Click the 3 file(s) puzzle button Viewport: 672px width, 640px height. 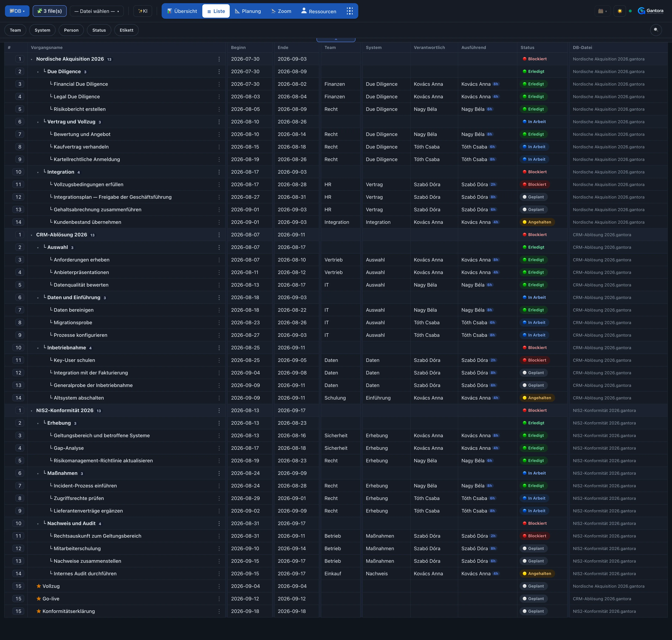50,11
